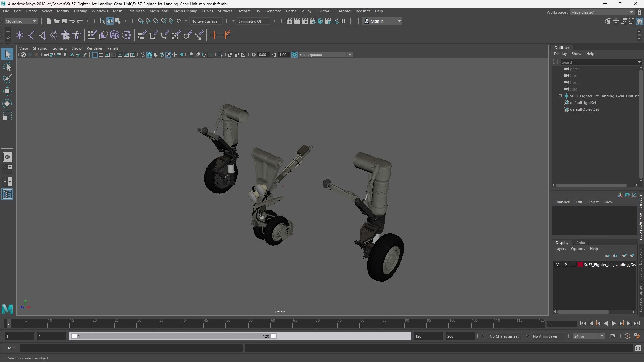Open the Sign In dropdown
The width and height of the screenshot is (644, 362).
(x=382, y=21)
